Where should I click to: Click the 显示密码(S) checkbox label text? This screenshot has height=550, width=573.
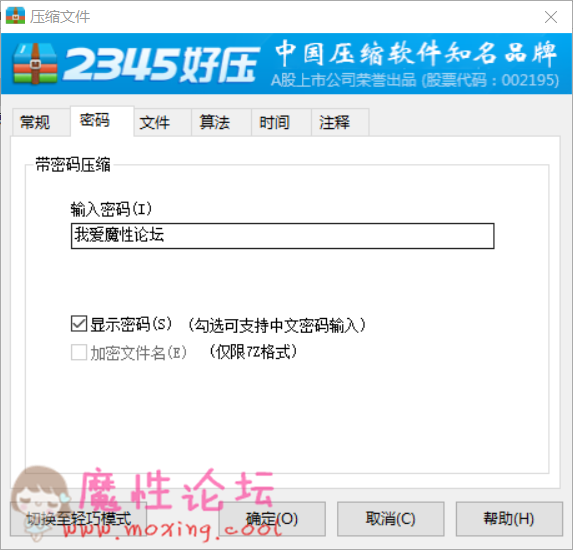pos(131,324)
